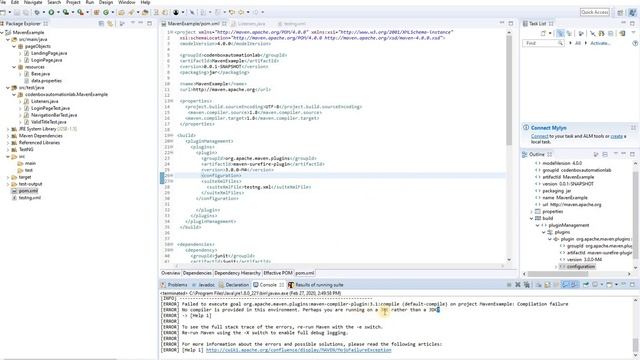Image resolution: width=640 pixels, height=360 pixels.
Task: Switch to Dependency Hierarchy tab
Action: click(237, 273)
